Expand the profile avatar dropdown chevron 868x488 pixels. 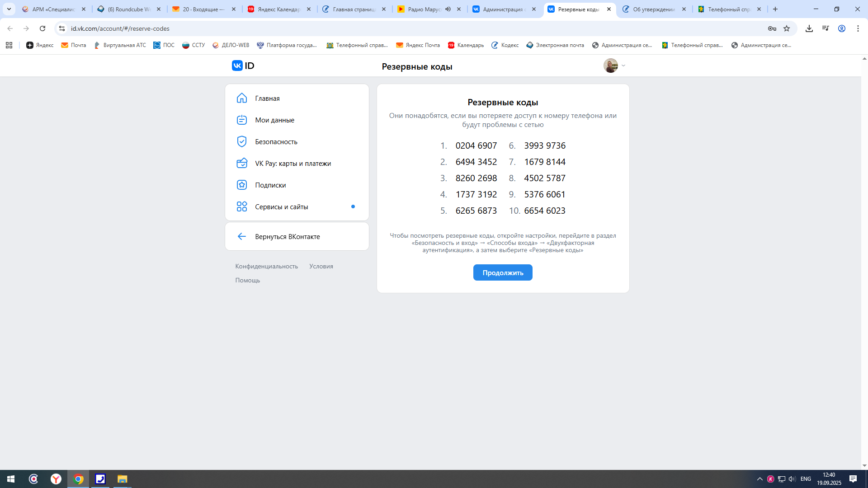(x=623, y=66)
